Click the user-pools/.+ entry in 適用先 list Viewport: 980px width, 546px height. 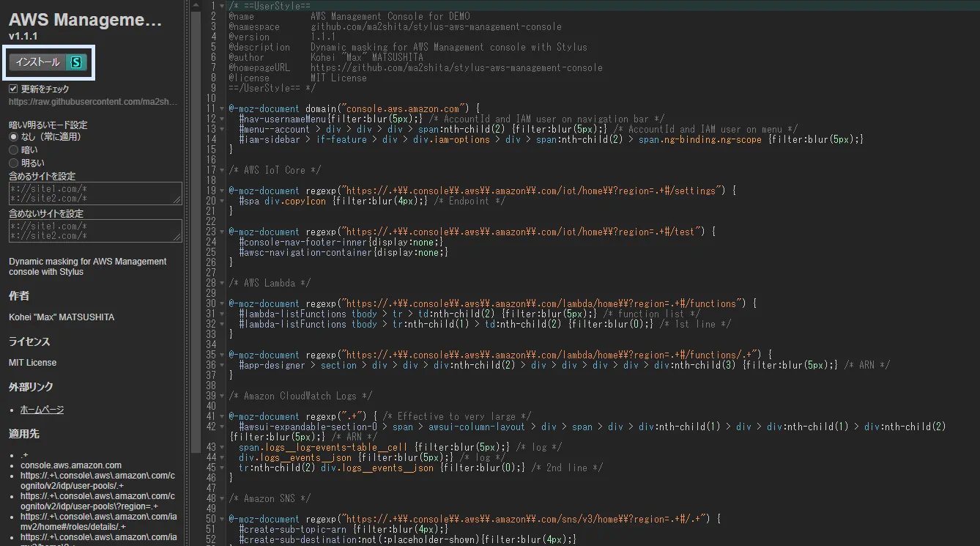point(98,481)
